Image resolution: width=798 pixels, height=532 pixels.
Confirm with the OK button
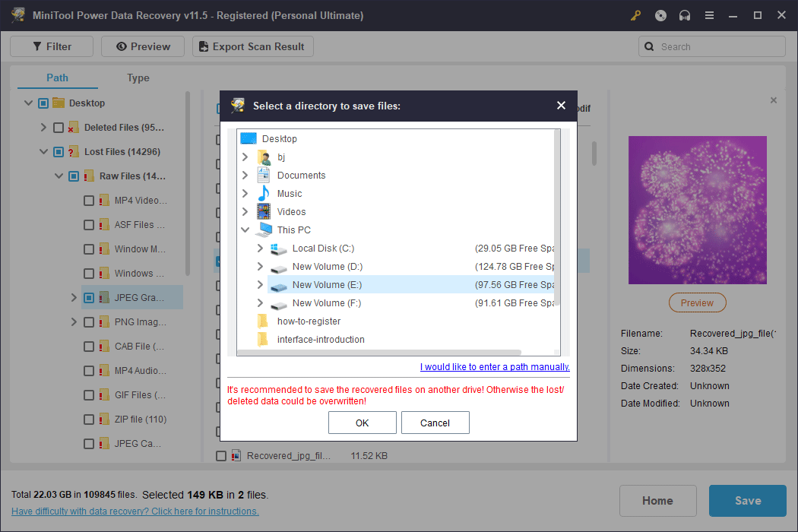[x=363, y=423]
